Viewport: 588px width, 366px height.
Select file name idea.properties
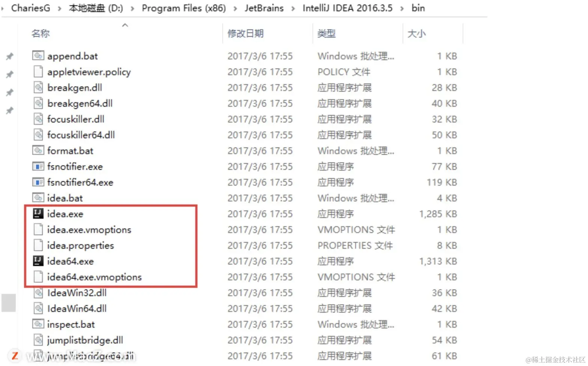click(81, 245)
